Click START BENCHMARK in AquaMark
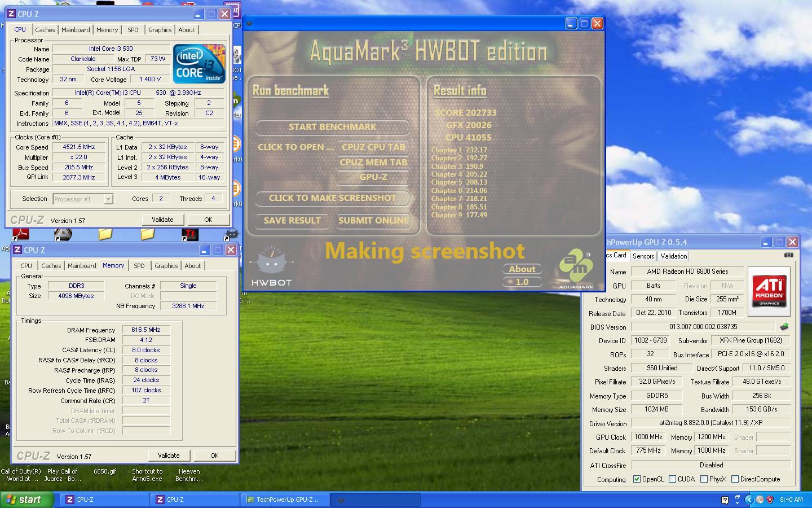 [333, 127]
